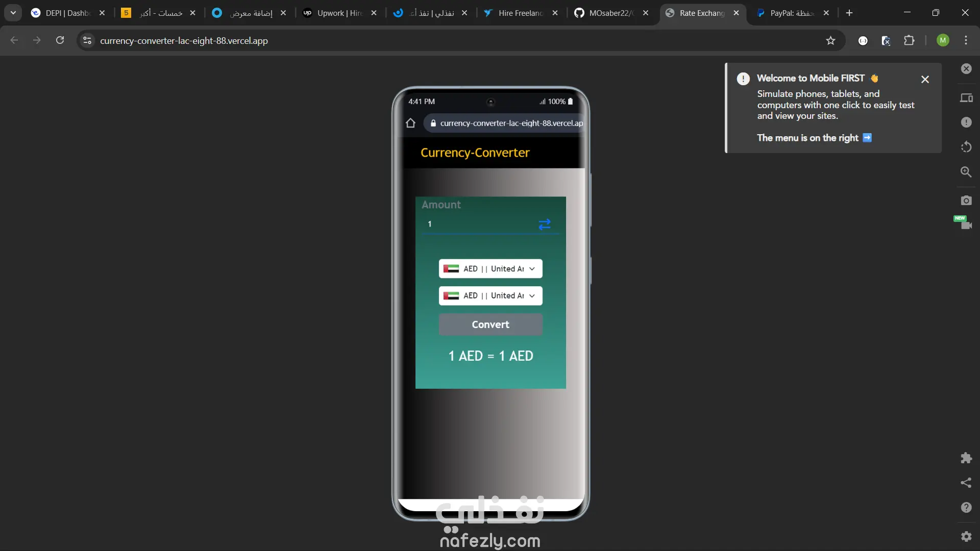
Task: Click the zoom magnifier icon in sidebar
Action: 966,172
